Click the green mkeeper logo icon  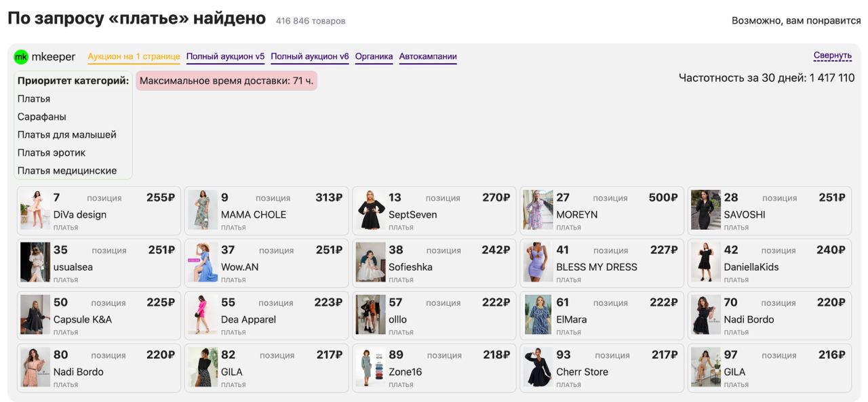pos(21,57)
